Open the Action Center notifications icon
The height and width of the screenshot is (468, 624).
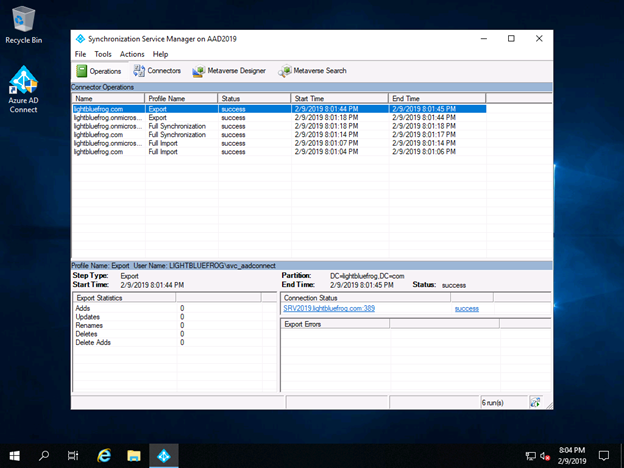pos(604,456)
